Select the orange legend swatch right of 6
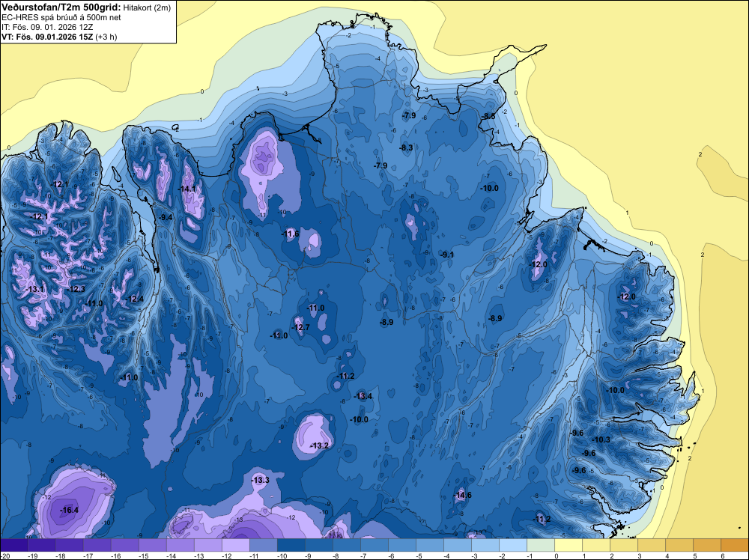The width and height of the screenshot is (749, 560). click(x=735, y=545)
